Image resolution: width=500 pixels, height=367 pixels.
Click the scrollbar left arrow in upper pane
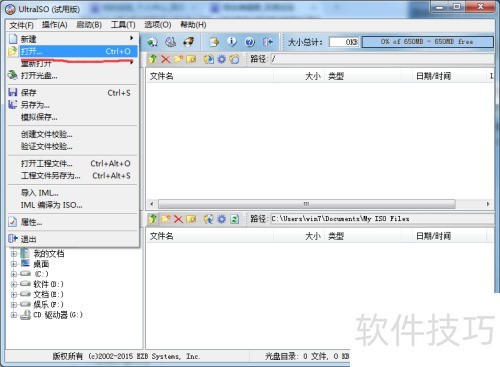(152, 204)
